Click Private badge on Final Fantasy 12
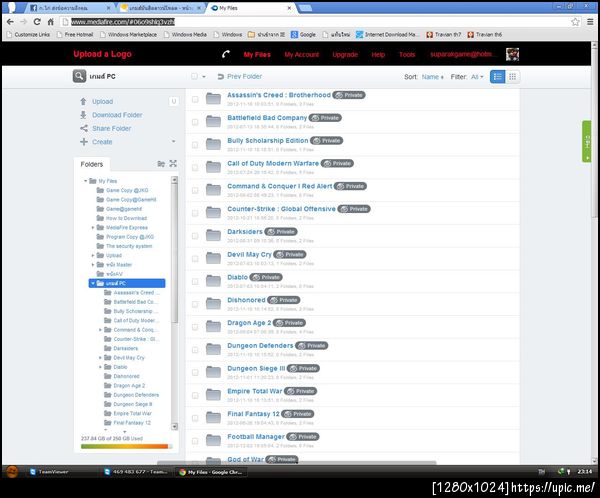This screenshot has width=600, height=498. pyautogui.click(x=298, y=414)
